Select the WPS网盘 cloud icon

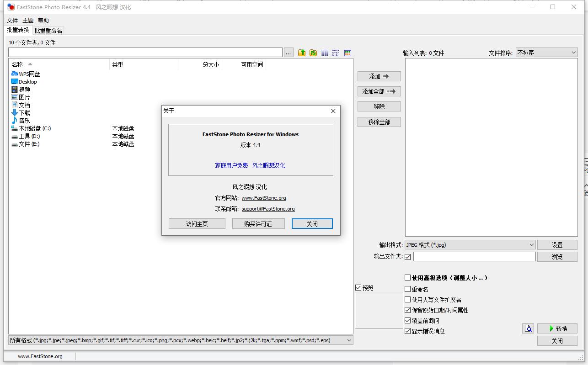tap(15, 74)
